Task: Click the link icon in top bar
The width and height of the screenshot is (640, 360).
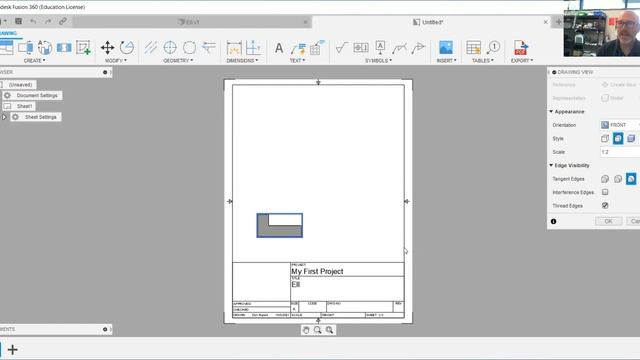Action: 62,21
